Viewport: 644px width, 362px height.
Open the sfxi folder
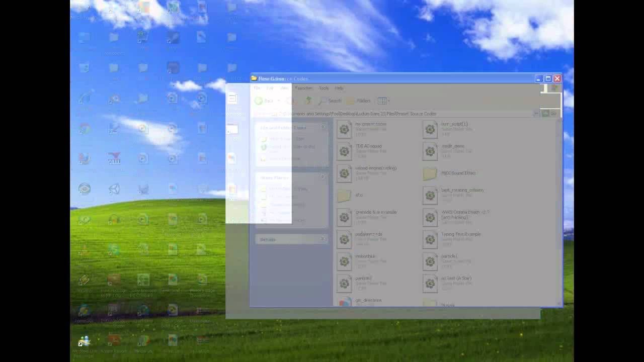point(350,195)
